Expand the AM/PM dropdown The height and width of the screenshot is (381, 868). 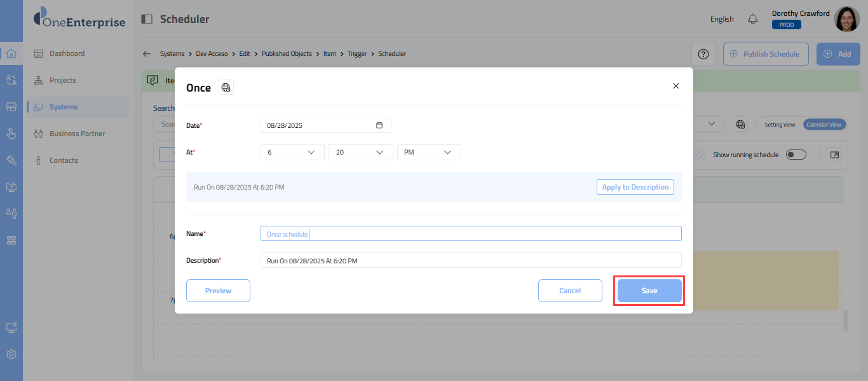pos(429,153)
